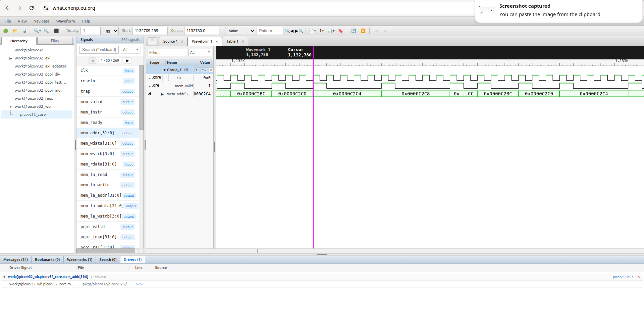Image resolution: width=644 pixels, height=325 pixels.
Task: Open the Waveform menu
Action: pyautogui.click(x=65, y=21)
